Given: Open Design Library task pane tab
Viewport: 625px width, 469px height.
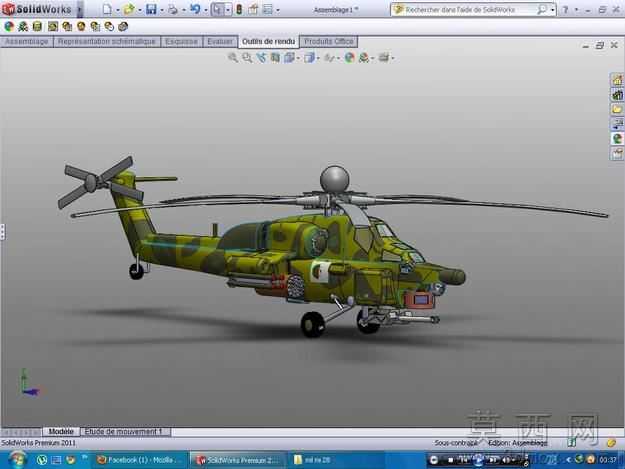Looking at the screenshot, I should pos(617,95).
